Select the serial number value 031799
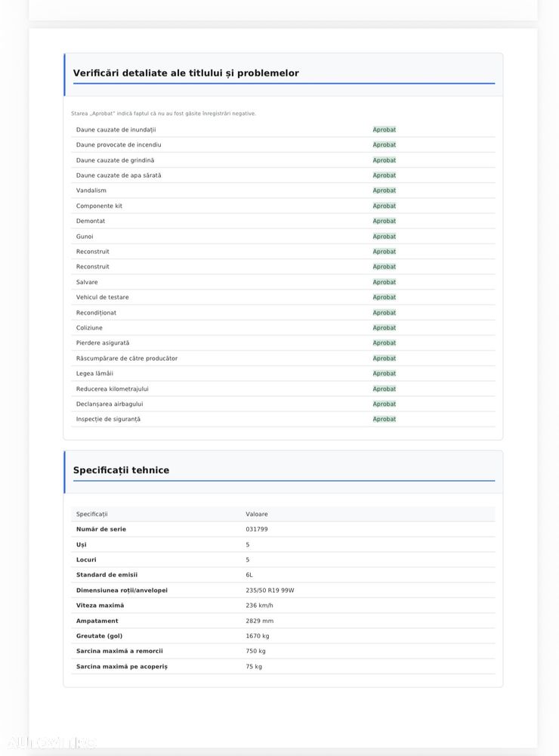The height and width of the screenshot is (756, 559). pyautogui.click(x=256, y=529)
